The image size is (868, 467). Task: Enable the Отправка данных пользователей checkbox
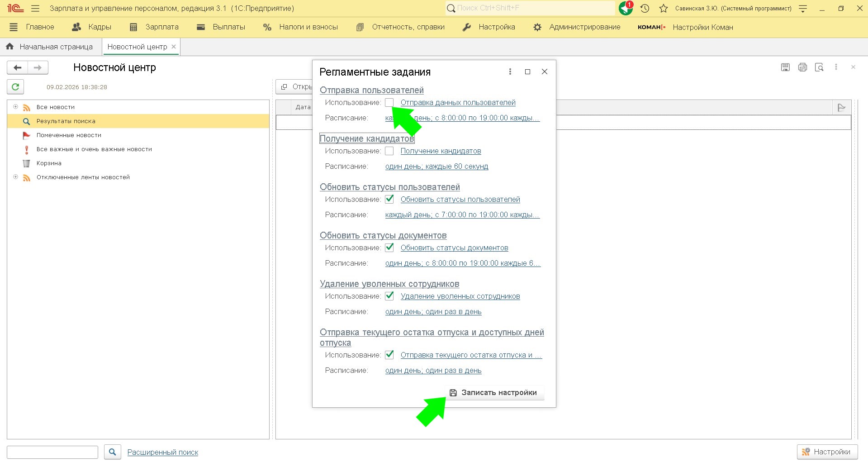(x=389, y=103)
